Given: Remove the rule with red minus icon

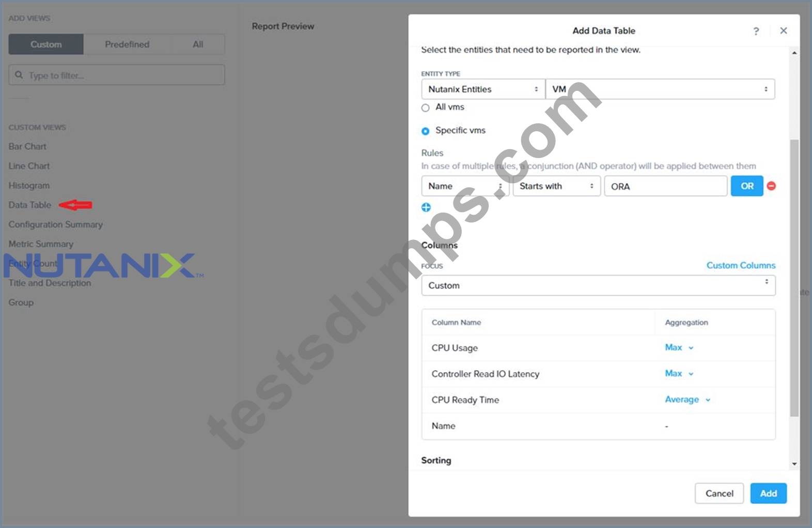Looking at the screenshot, I should 771,186.
